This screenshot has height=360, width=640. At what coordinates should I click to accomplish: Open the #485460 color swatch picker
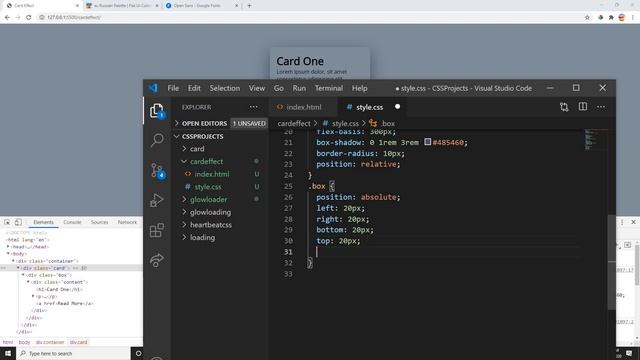click(x=427, y=142)
